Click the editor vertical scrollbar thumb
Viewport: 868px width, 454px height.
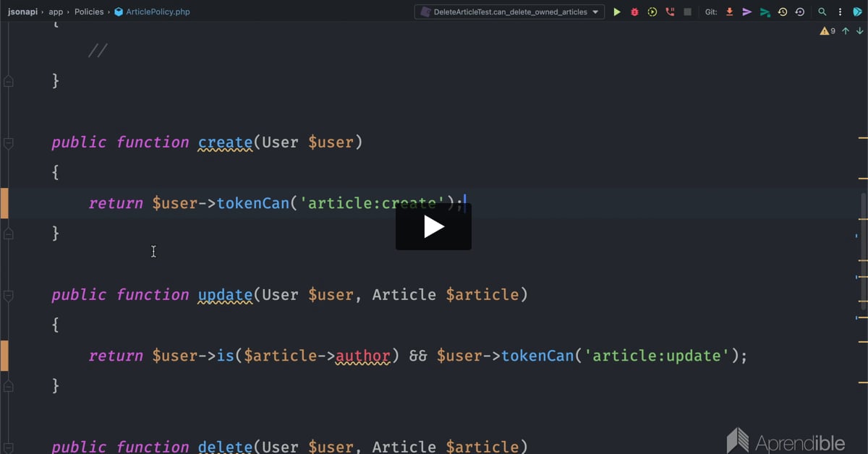tap(862, 251)
